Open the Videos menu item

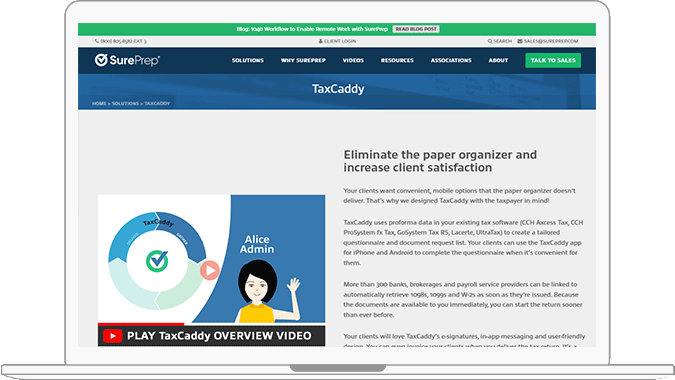[353, 60]
